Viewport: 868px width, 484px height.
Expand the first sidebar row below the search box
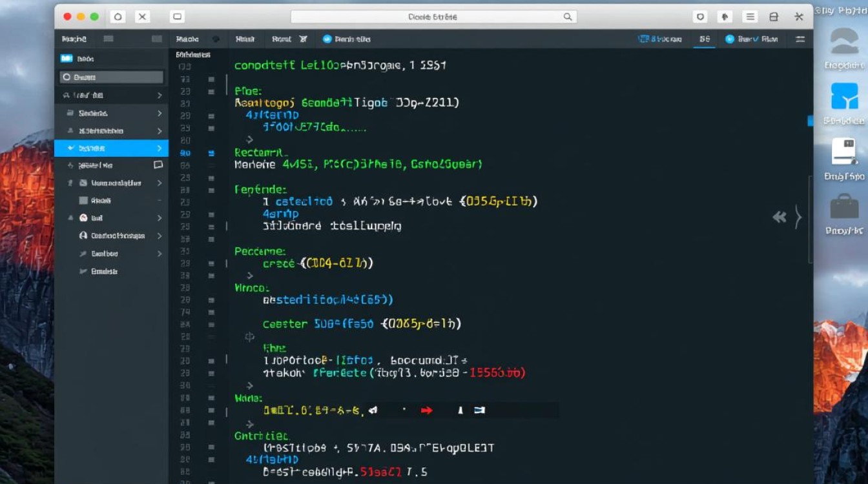click(159, 96)
